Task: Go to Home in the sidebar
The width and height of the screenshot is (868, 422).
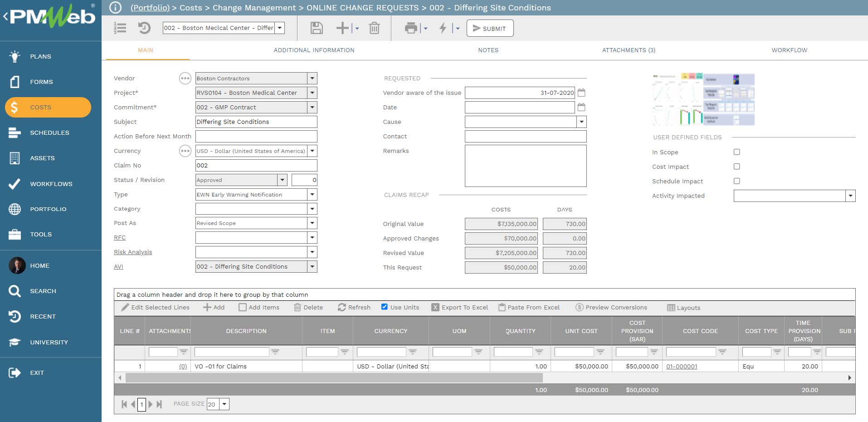Action: tap(39, 265)
